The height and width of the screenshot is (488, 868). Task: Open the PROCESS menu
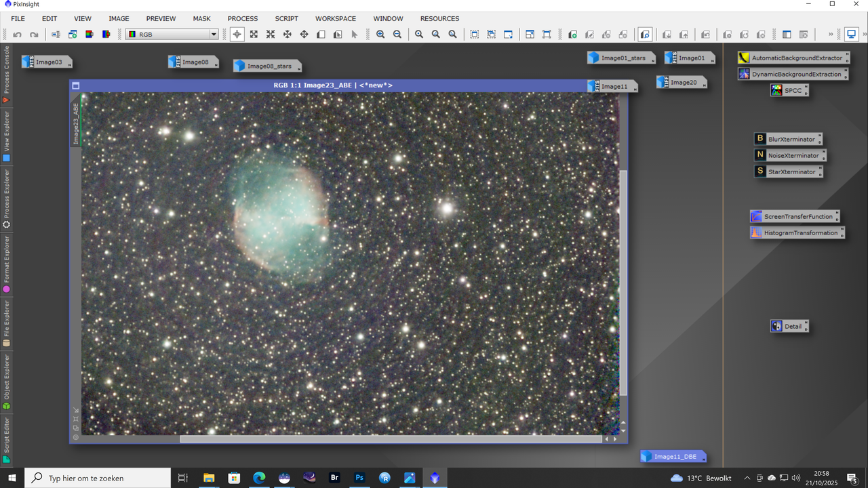tap(242, 18)
